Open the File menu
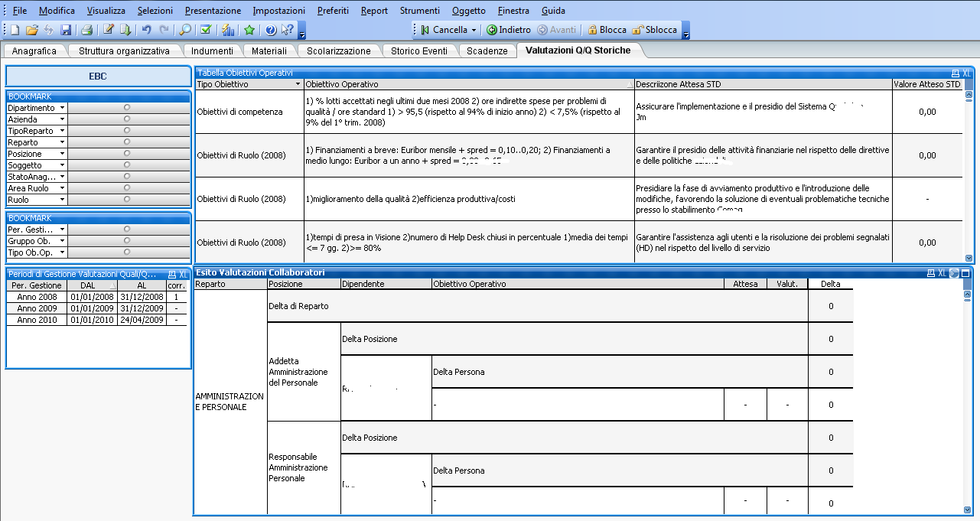The width and height of the screenshot is (980, 521). tap(20, 11)
